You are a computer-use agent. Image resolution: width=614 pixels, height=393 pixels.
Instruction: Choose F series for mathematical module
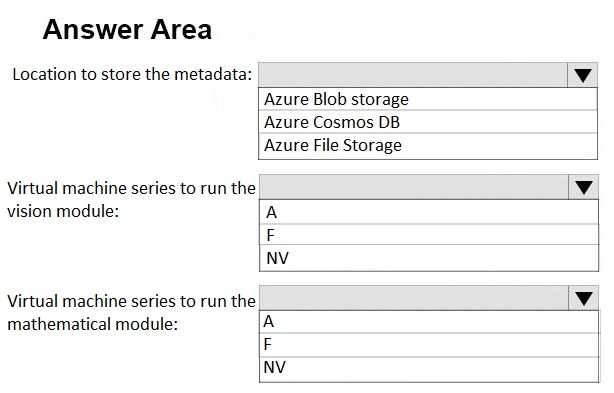click(x=429, y=345)
